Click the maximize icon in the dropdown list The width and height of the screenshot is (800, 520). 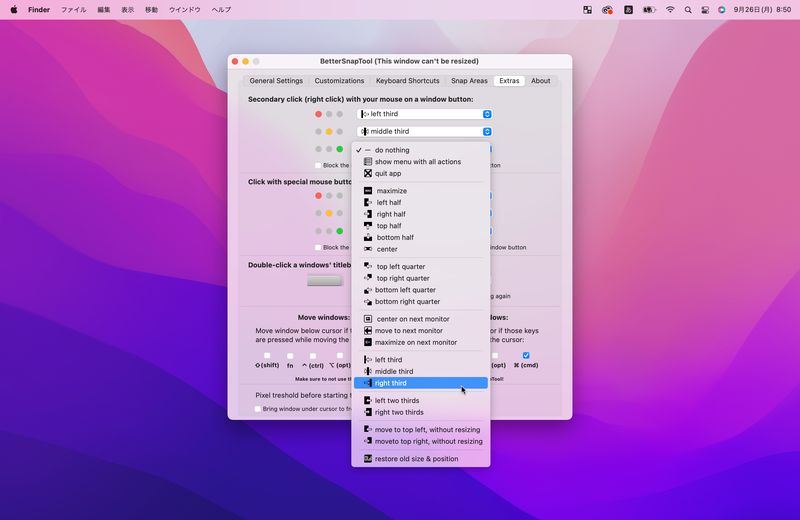click(368, 191)
